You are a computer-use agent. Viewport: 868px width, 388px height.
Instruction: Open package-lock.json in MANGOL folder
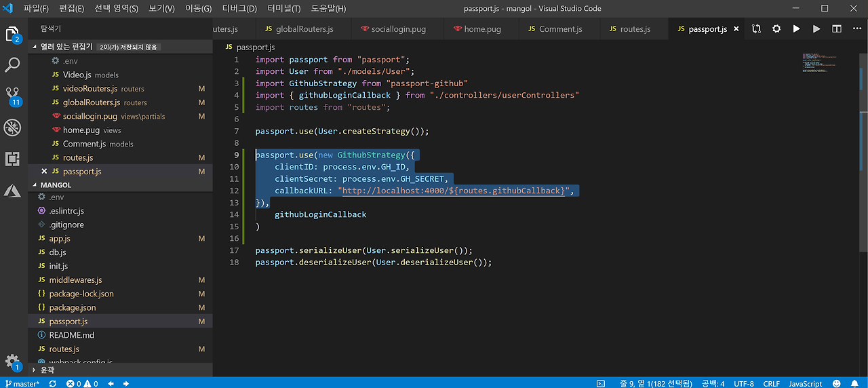click(120, 294)
